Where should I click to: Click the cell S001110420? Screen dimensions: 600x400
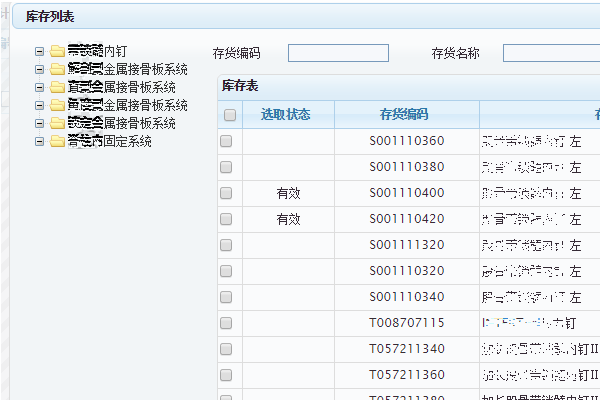[407, 219]
